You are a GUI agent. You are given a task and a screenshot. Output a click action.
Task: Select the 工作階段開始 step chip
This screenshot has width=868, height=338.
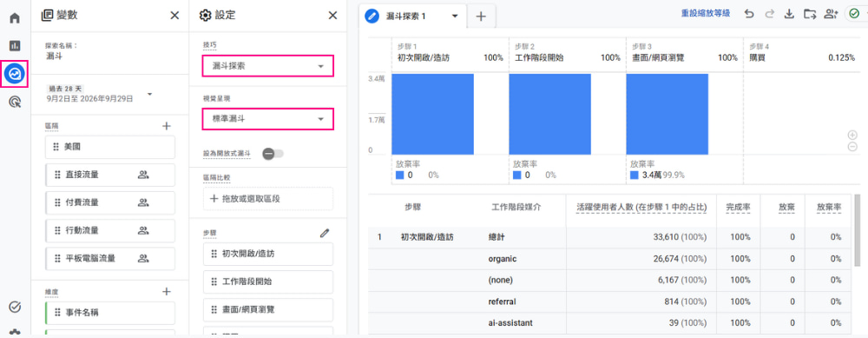268,282
